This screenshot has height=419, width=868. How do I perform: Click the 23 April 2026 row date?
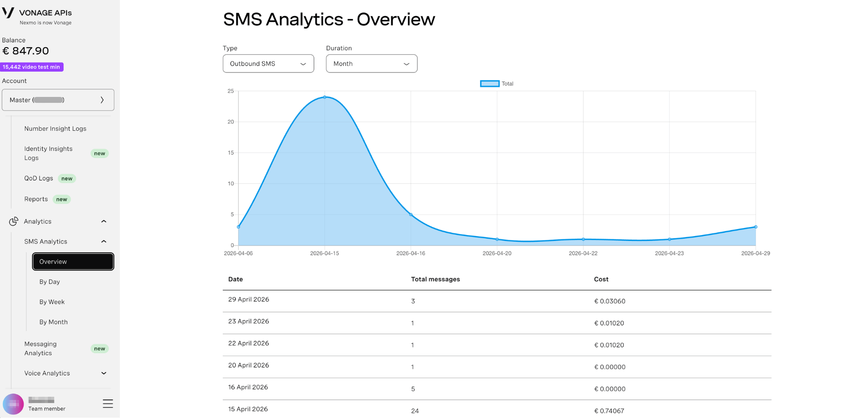[x=249, y=321]
